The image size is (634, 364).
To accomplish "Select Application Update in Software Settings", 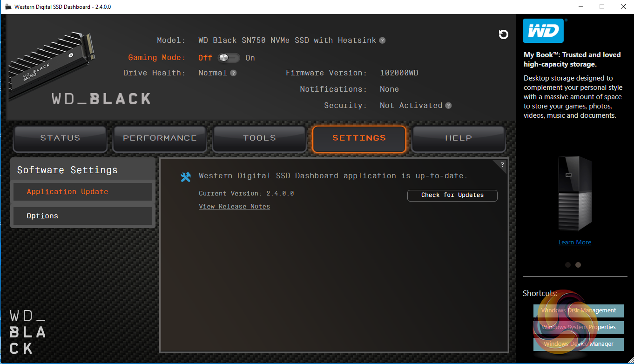I will (x=83, y=192).
